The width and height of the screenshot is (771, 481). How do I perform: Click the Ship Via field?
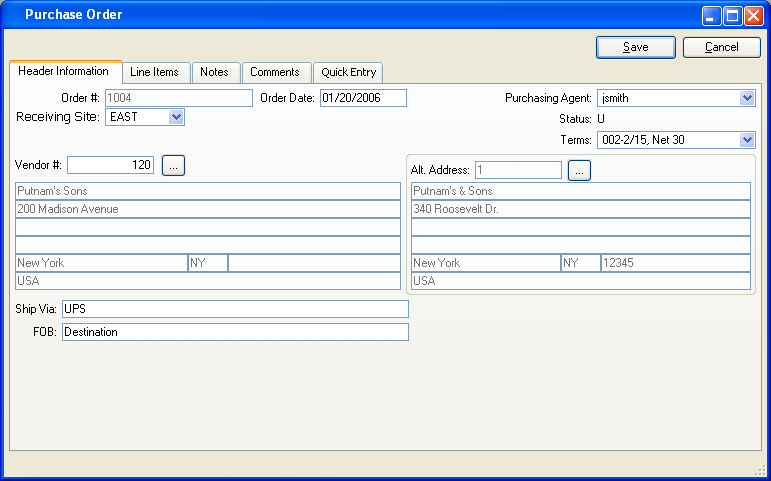pyautogui.click(x=236, y=309)
